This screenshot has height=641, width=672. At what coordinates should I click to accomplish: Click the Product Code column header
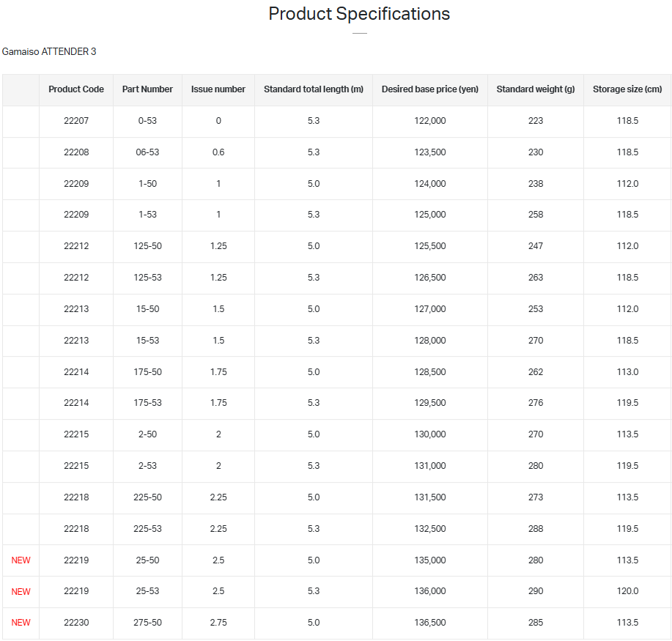tap(76, 89)
